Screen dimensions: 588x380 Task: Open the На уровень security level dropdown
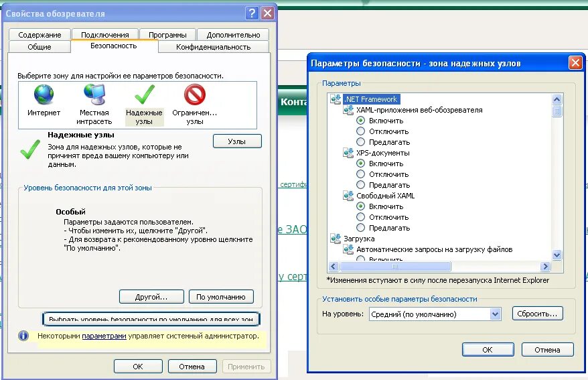click(x=496, y=314)
